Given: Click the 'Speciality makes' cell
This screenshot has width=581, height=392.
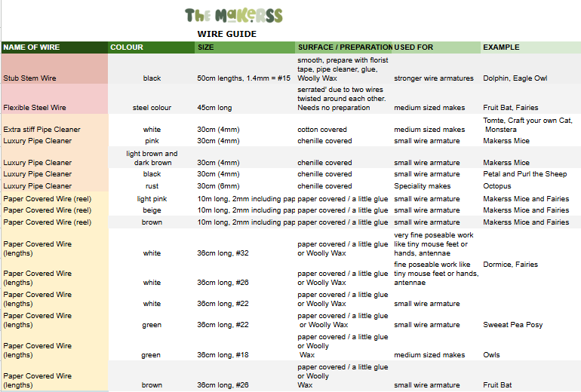Looking at the screenshot, I should [x=423, y=186].
